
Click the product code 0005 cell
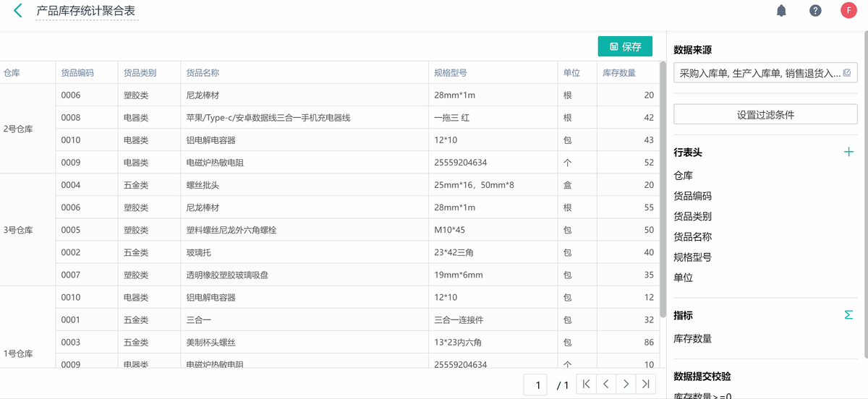(x=87, y=230)
